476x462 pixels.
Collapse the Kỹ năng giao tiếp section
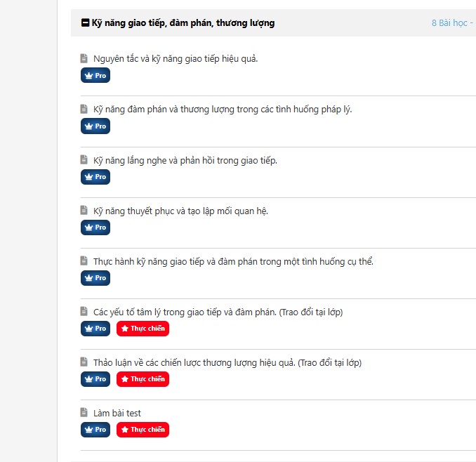click(x=86, y=23)
